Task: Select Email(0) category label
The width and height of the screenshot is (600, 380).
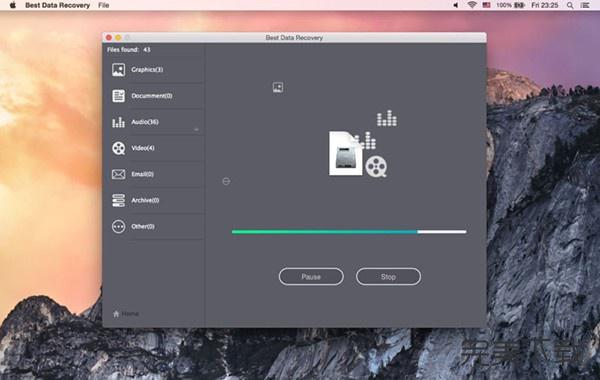Action: click(142, 174)
